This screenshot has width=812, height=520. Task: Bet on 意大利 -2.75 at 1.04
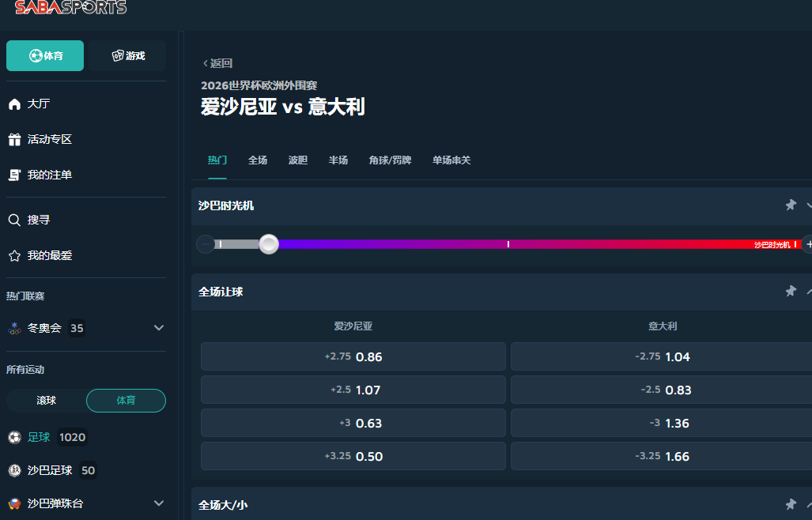661,356
